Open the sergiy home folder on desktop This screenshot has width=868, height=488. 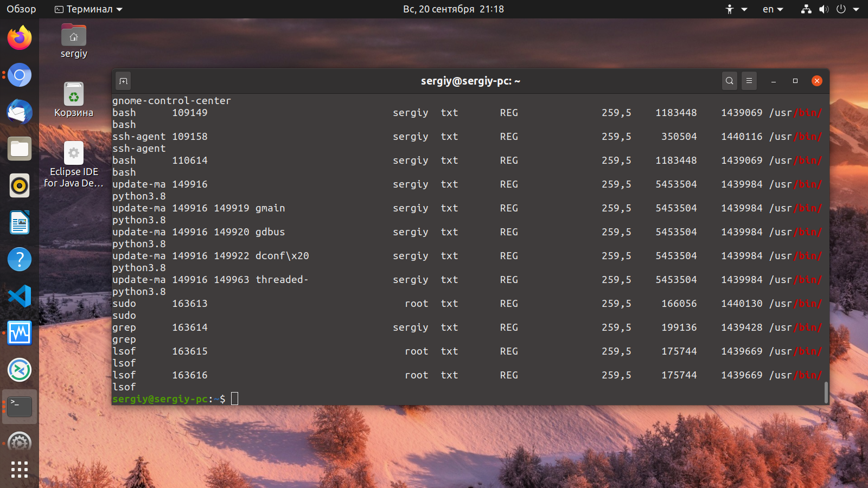(74, 41)
